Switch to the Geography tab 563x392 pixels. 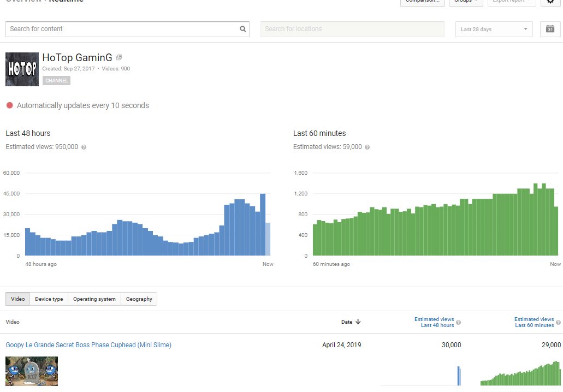tap(139, 299)
